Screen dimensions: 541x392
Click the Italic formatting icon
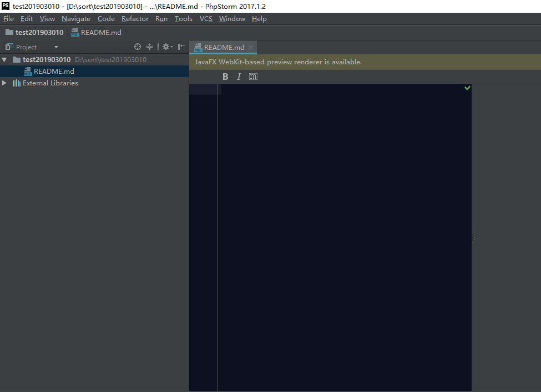(x=239, y=77)
